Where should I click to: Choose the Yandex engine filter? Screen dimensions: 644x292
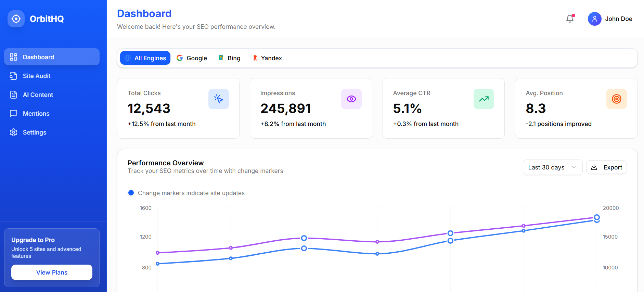tap(267, 58)
